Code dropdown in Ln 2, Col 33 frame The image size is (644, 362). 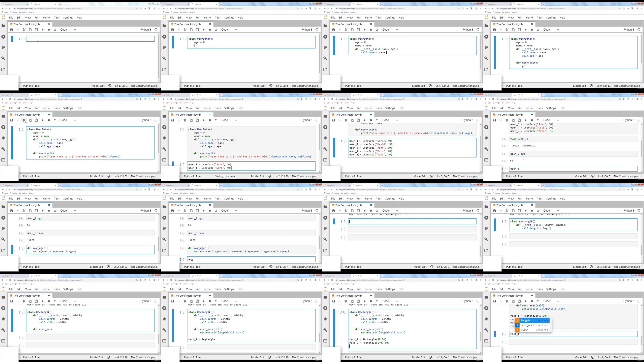tap(68, 211)
